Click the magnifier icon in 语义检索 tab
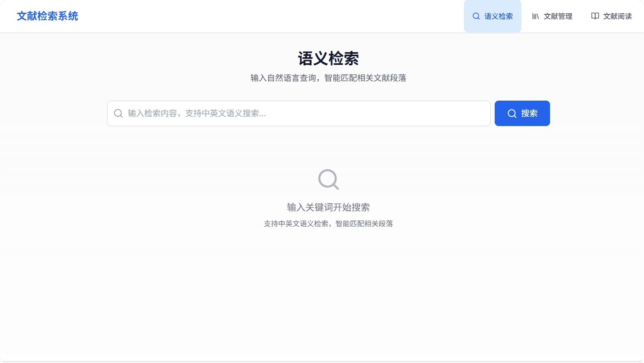 (x=476, y=16)
